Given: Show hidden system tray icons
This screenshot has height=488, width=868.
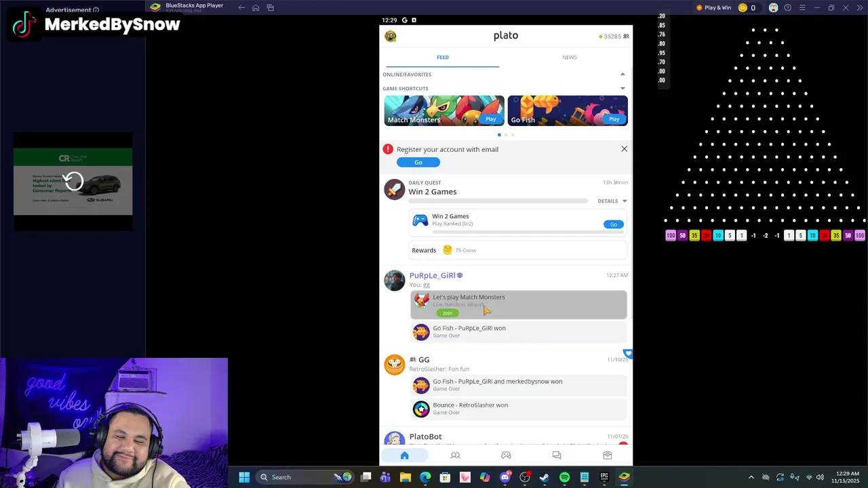Looking at the screenshot, I should tap(751, 477).
